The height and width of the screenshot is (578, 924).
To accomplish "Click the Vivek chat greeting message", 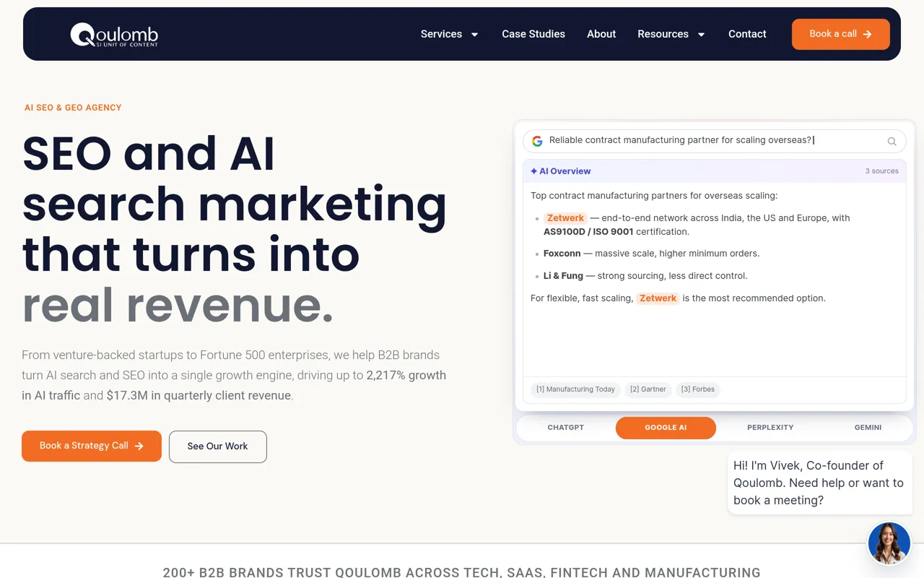I will pyautogui.click(x=819, y=483).
